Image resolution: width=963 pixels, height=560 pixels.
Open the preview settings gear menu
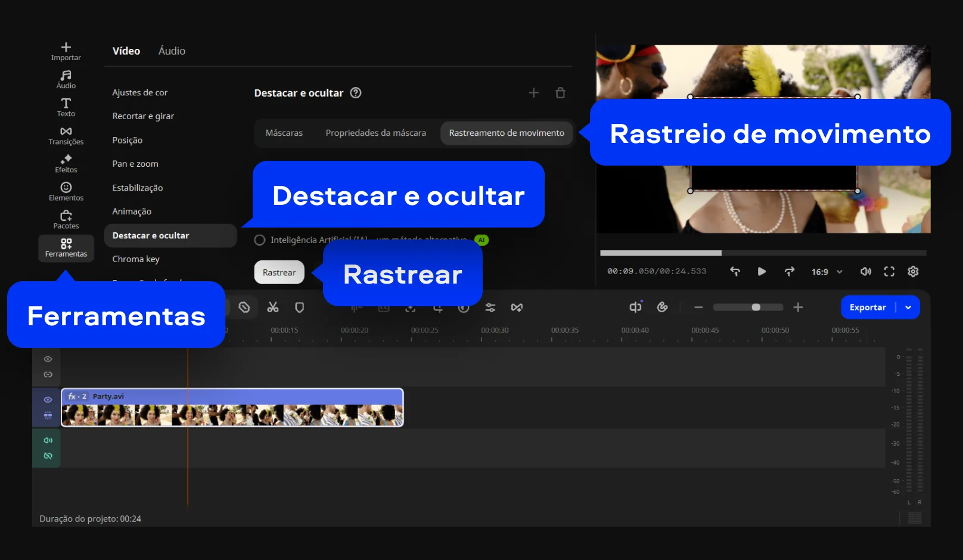(913, 272)
